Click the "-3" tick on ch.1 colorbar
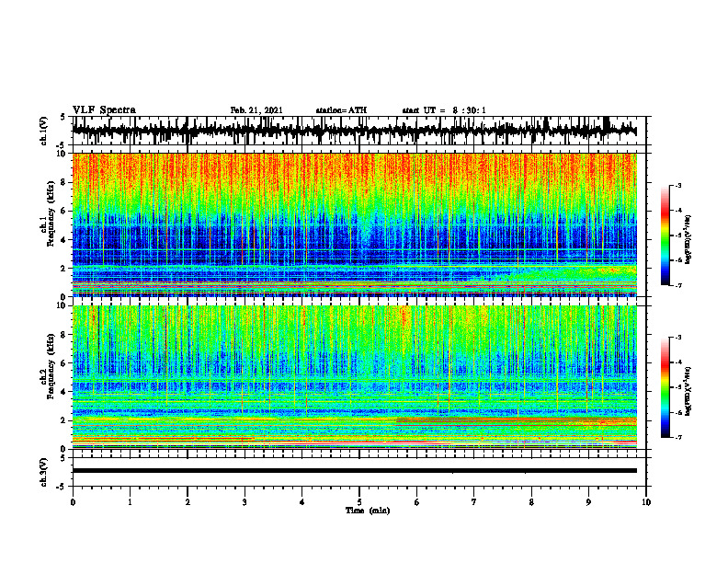 pos(678,185)
